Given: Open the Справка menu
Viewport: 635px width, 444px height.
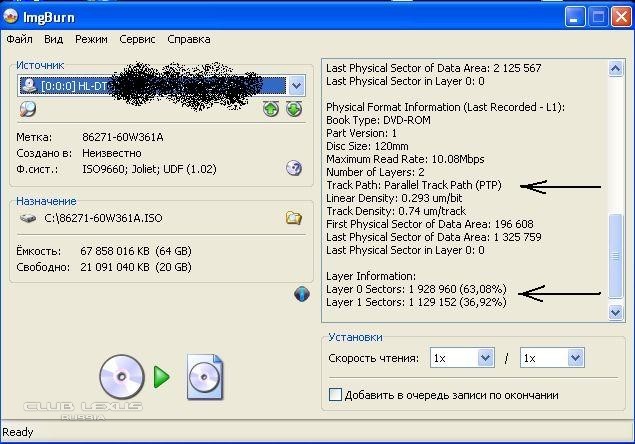Looking at the screenshot, I should point(188,39).
